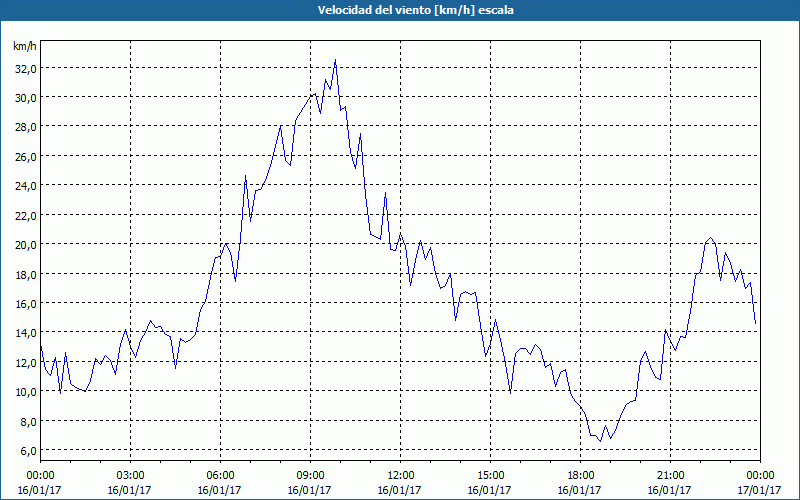The image size is (800, 500).
Task: Click the '10,0' y-axis label
Action: 26,392
